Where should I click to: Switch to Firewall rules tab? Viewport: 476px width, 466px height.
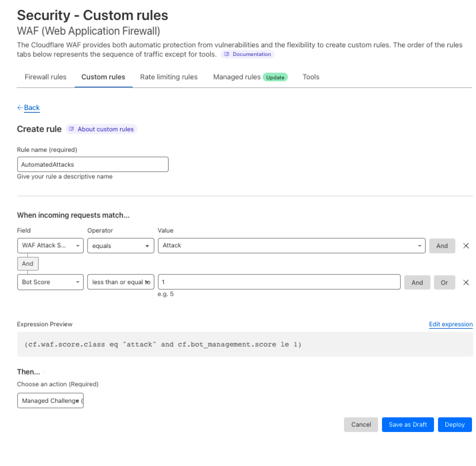(x=46, y=77)
